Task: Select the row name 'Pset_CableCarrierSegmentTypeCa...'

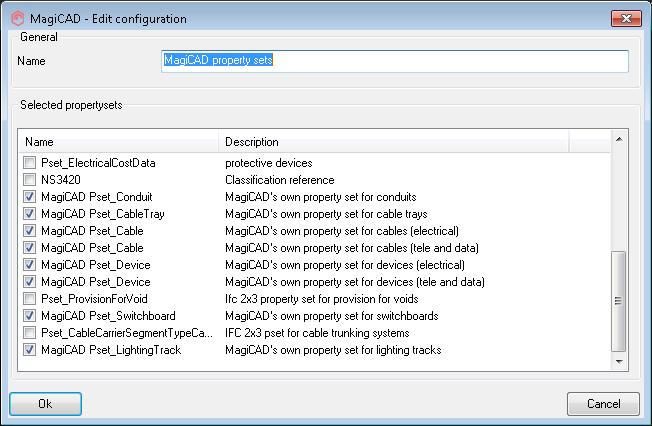Action: click(127, 334)
